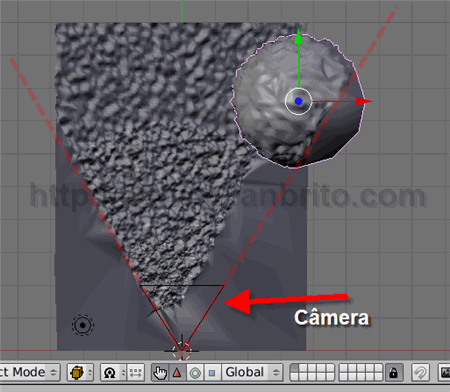
Task: Open the Global transform orientation dropdown
Action: [x=252, y=372]
